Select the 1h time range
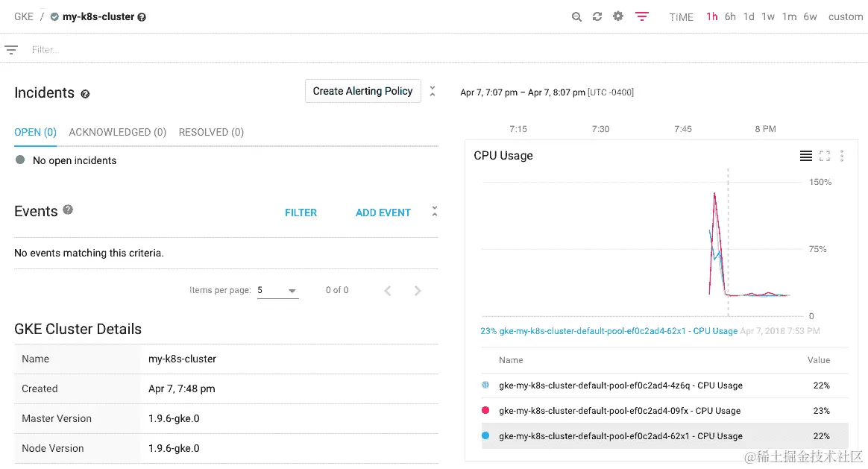This screenshot has height=469, width=868. (712, 16)
